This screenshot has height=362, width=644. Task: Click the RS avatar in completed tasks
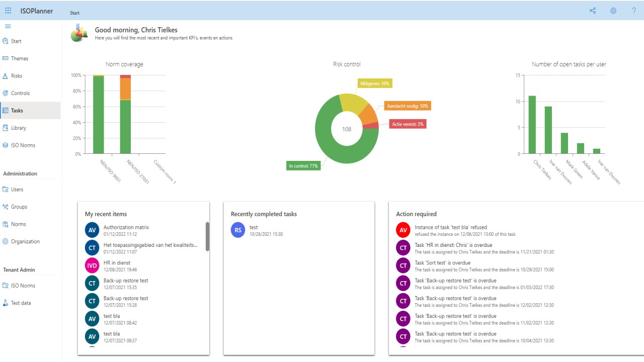click(238, 230)
